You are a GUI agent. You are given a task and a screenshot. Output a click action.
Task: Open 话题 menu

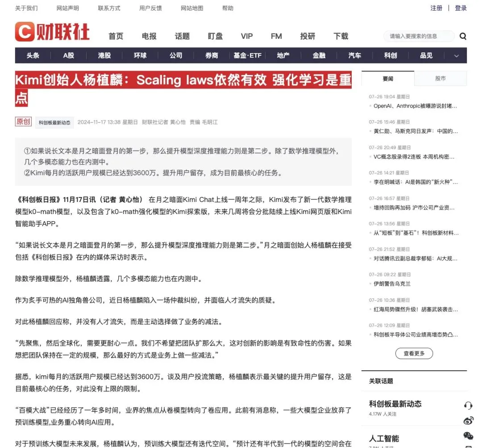(x=182, y=36)
